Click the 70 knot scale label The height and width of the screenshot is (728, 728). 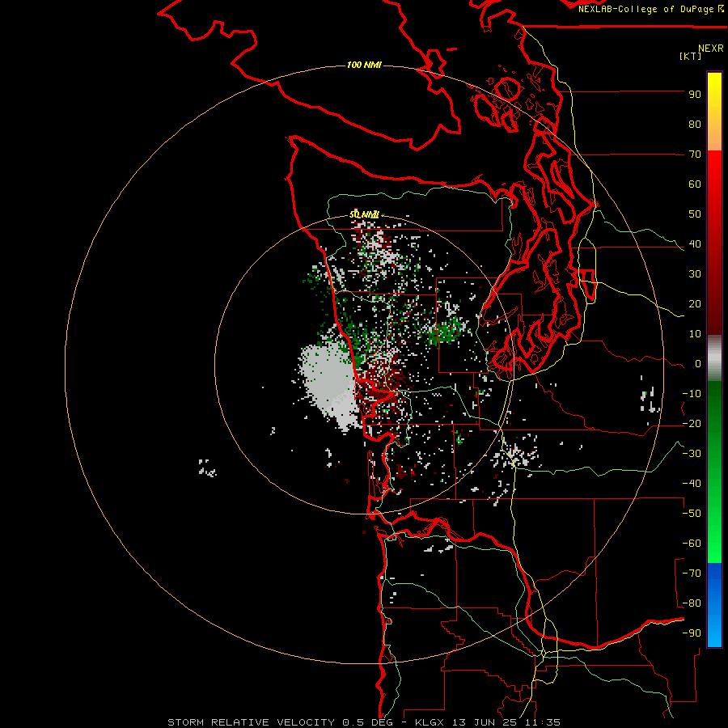tap(695, 154)
